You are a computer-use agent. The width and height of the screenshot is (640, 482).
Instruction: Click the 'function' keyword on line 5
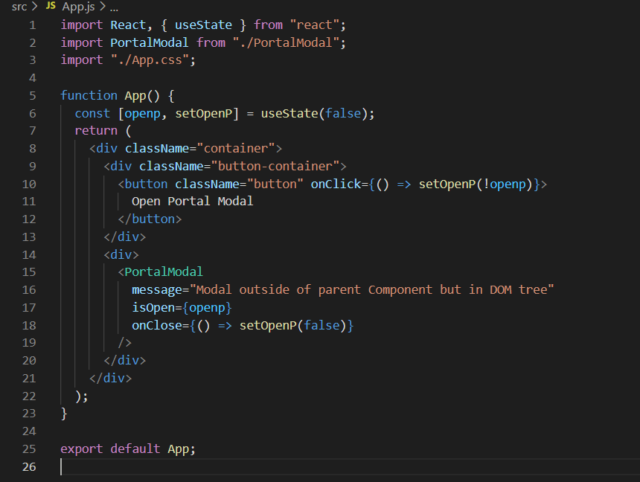point(89,96)
